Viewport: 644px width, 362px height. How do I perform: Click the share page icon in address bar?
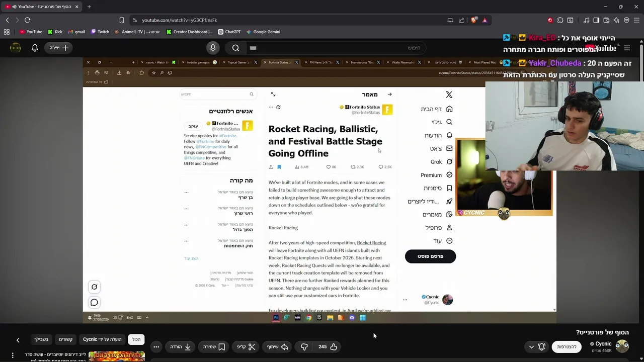[461, 20]
